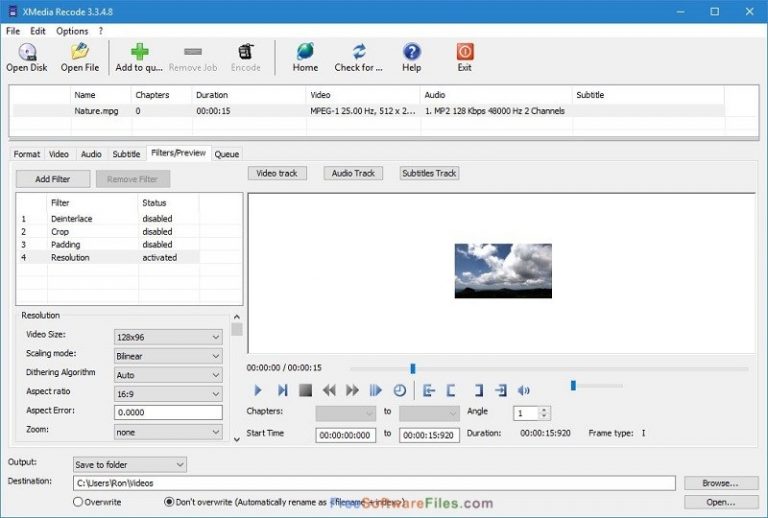
Task: Open the Output Save to folder dropdown
Action: [x=130, y=464]
